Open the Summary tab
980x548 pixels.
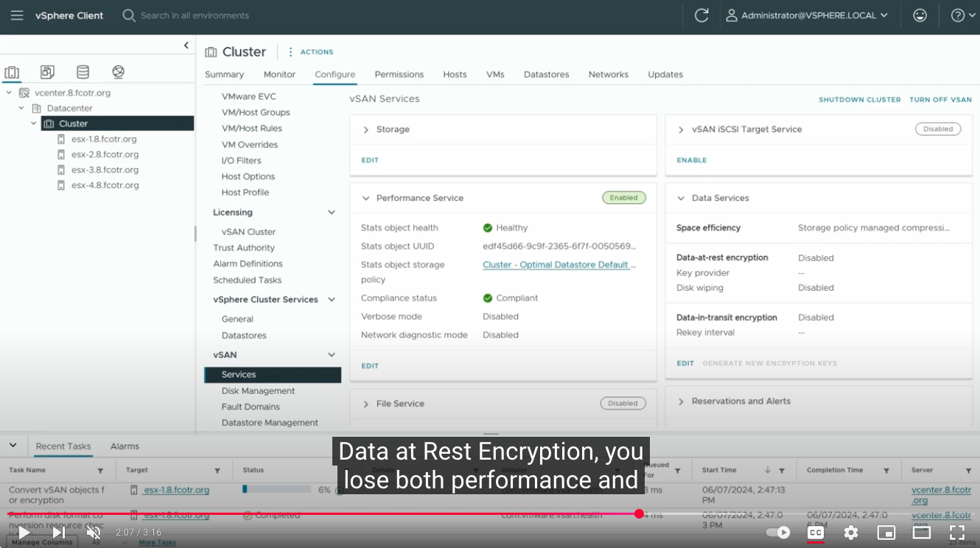click(224, 74)
